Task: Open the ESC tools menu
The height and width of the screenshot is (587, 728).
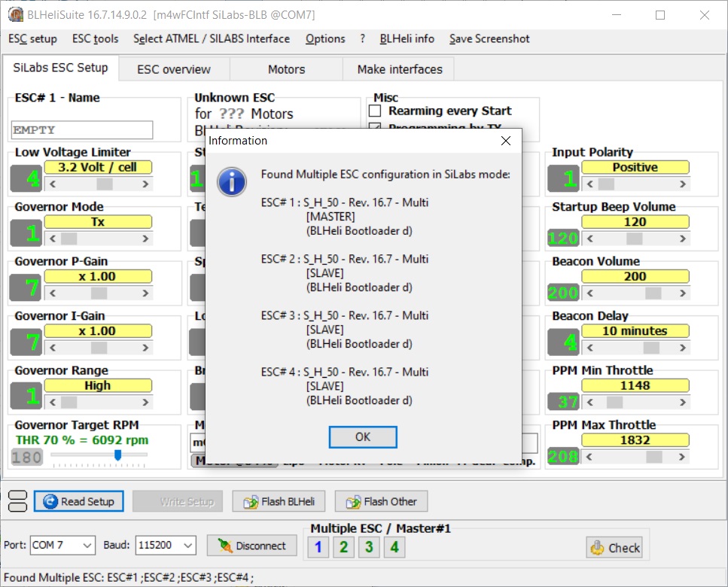Action: [x=95, y=38]
